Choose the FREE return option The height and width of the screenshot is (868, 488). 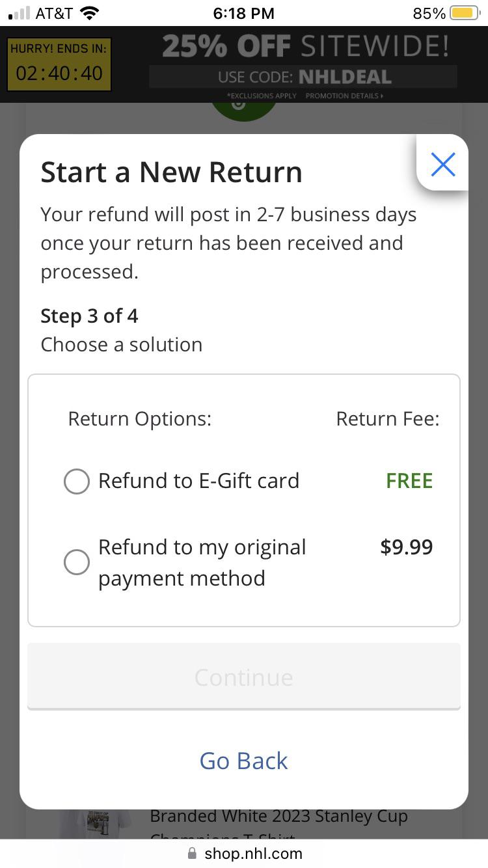(409, 481)
